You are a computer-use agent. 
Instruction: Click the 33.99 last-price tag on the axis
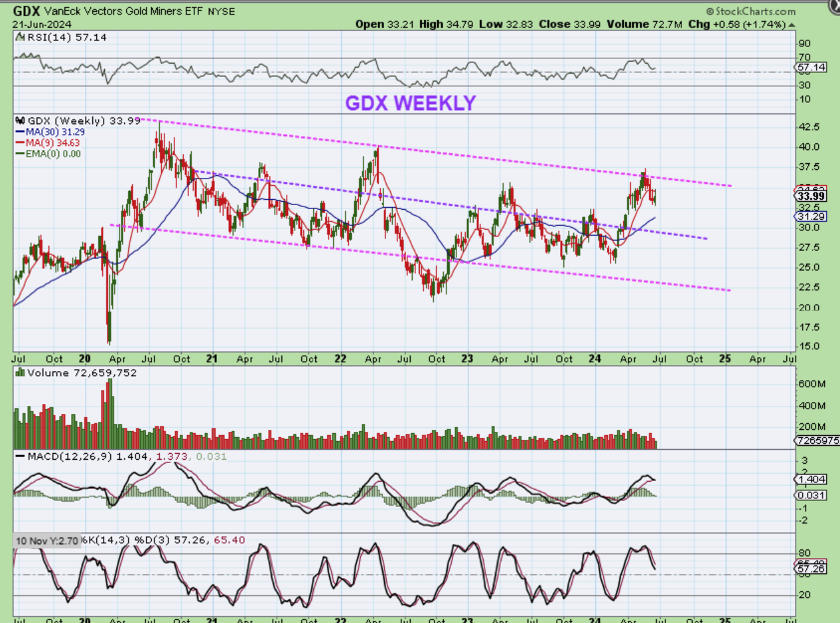click(811, 196)
